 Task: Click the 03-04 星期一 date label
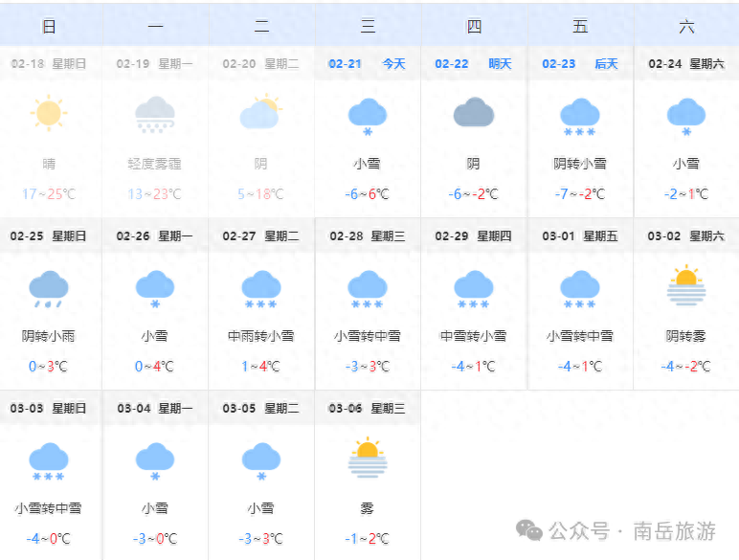(154, 408)
